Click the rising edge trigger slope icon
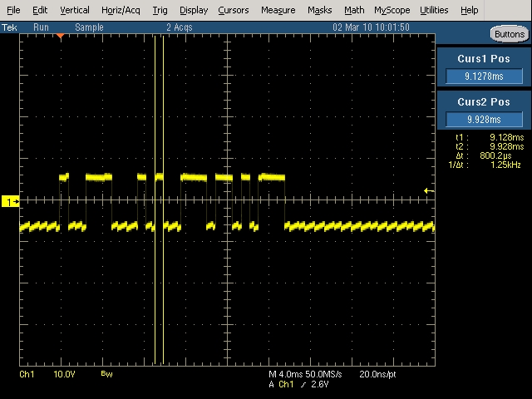 point(303,385)
